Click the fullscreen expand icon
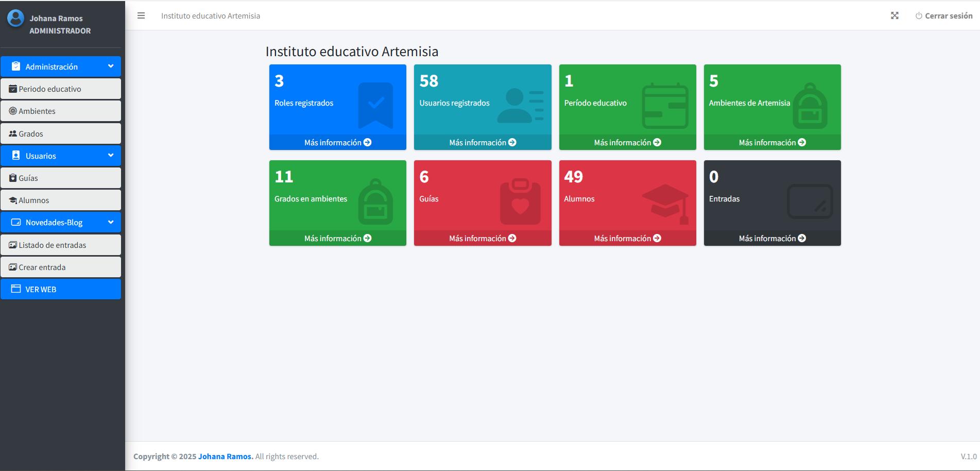Screen dimensions: 980x471 895,15
